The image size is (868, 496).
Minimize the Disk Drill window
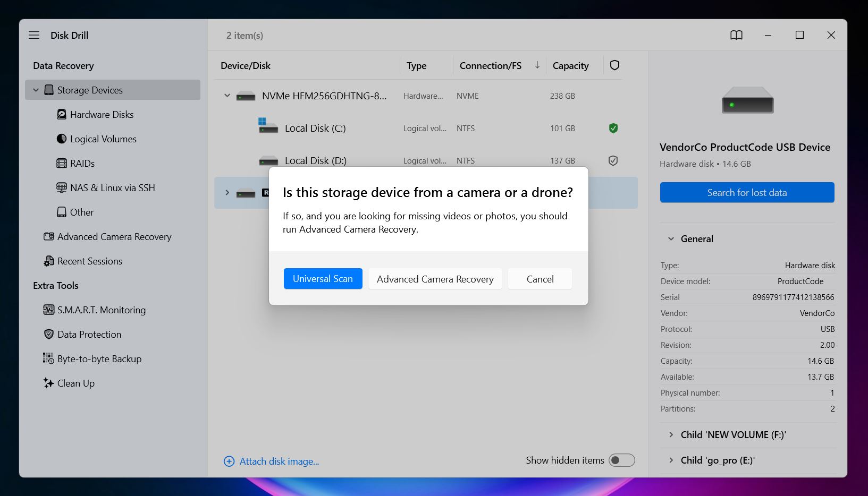click(768, 35)
